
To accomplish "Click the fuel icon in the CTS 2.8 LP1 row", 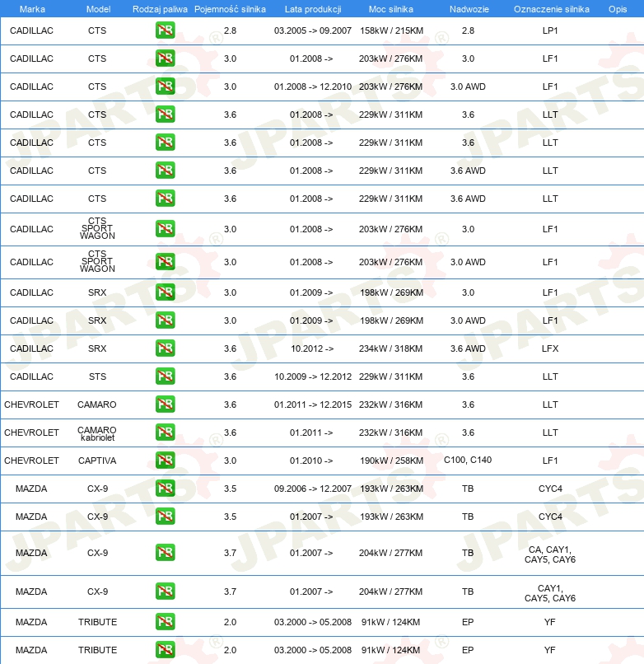I will point(166,30).
